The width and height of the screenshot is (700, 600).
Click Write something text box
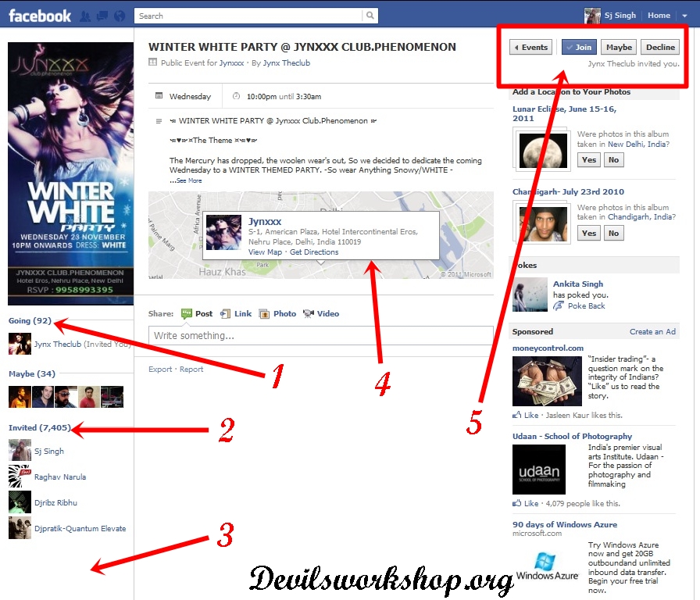320,336
